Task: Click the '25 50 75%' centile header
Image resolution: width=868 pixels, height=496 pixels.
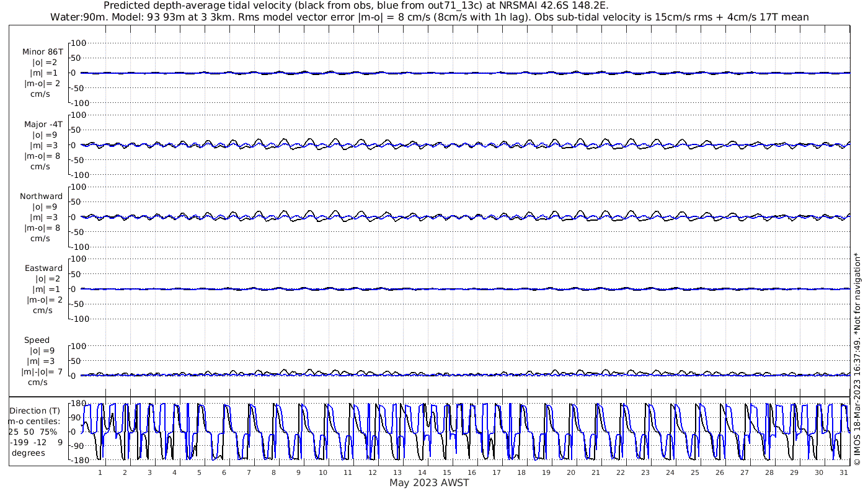Action: click(x=33, y=432)
